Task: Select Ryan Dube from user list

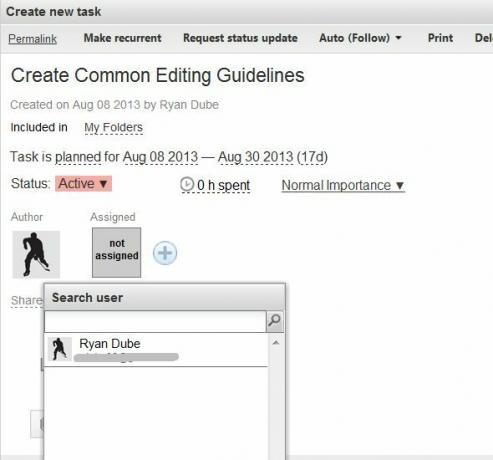Action: click(x=156, y=349)
